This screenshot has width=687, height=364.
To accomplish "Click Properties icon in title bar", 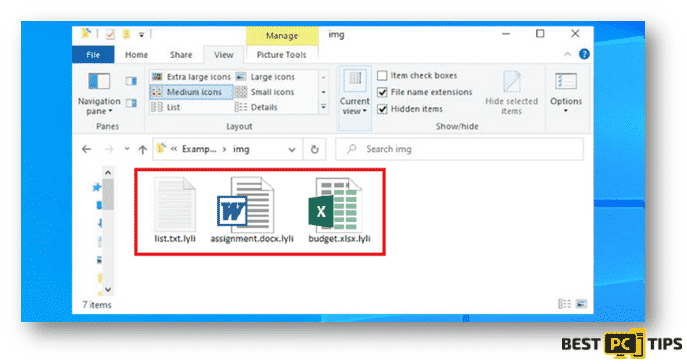I will pos(110,34).
